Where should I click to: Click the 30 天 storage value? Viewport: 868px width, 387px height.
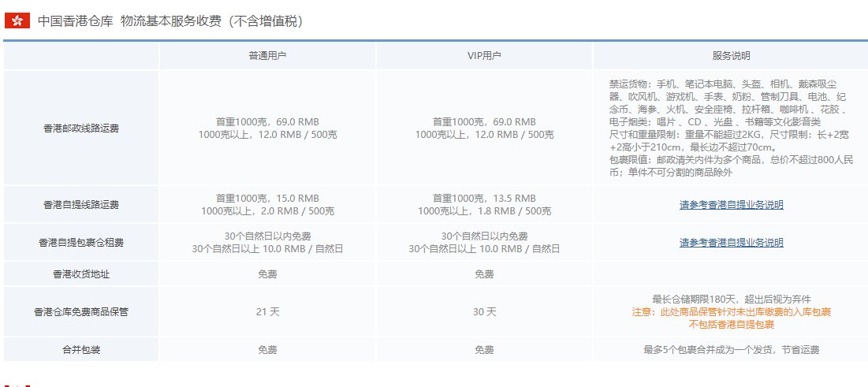(x=484, y=312)
